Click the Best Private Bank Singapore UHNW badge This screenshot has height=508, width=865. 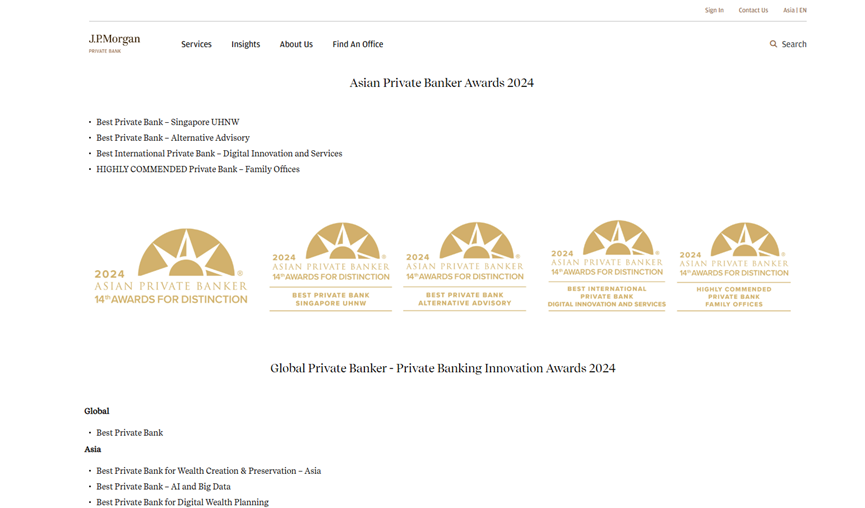point(331,267)
